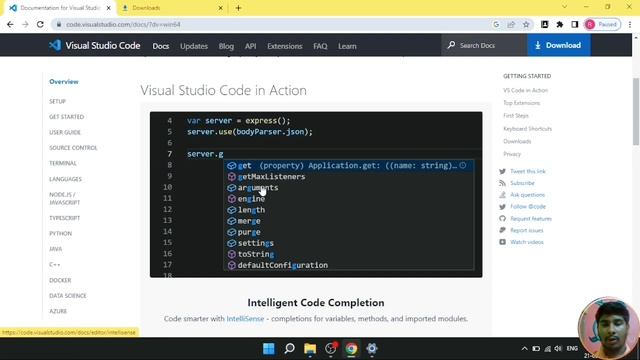Click the Search Docs field

pos(484,45)
